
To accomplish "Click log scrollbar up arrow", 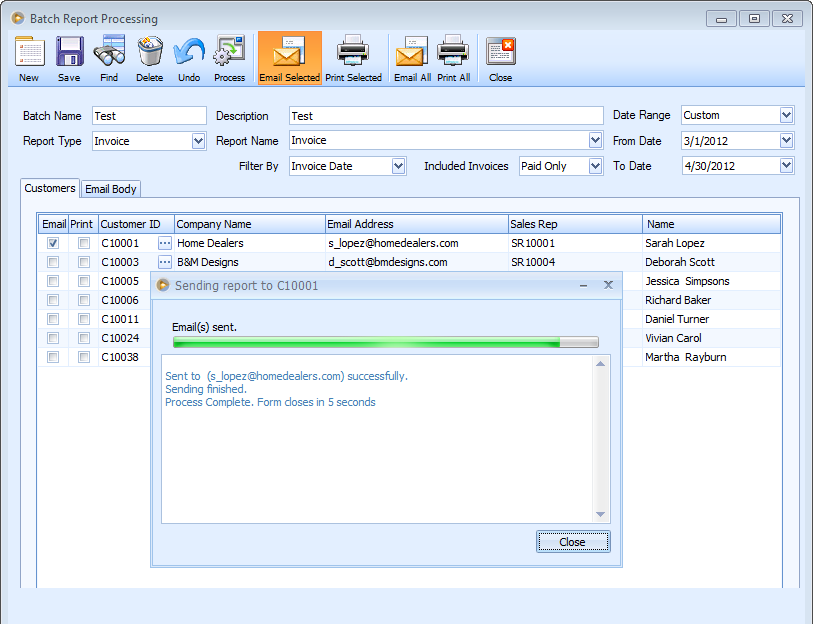I will click(600, 364).
